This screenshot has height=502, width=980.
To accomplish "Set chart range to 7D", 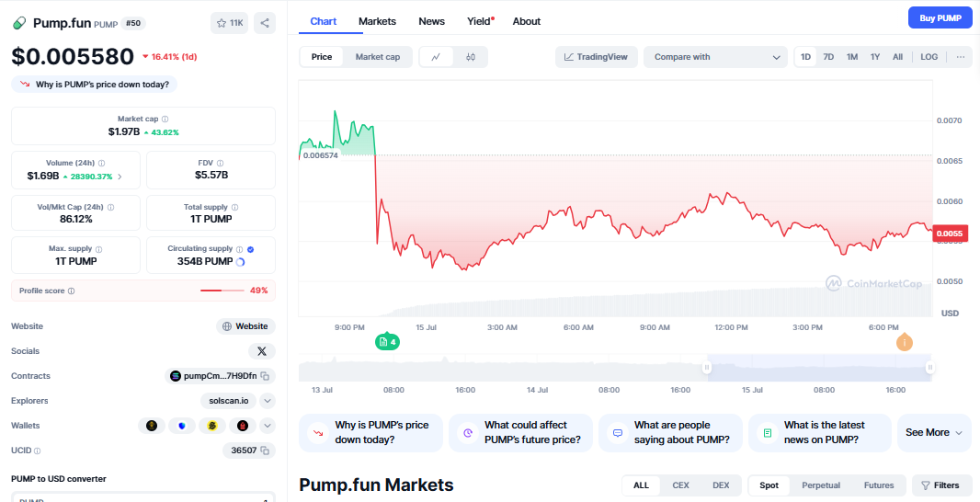I will [x=828, y=57].
